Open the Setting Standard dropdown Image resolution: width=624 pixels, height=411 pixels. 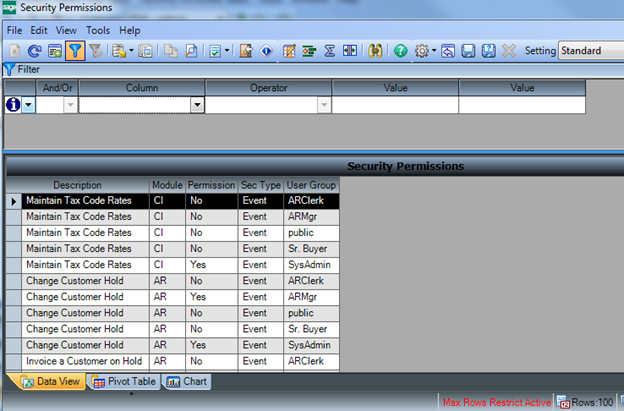(590, 50)
